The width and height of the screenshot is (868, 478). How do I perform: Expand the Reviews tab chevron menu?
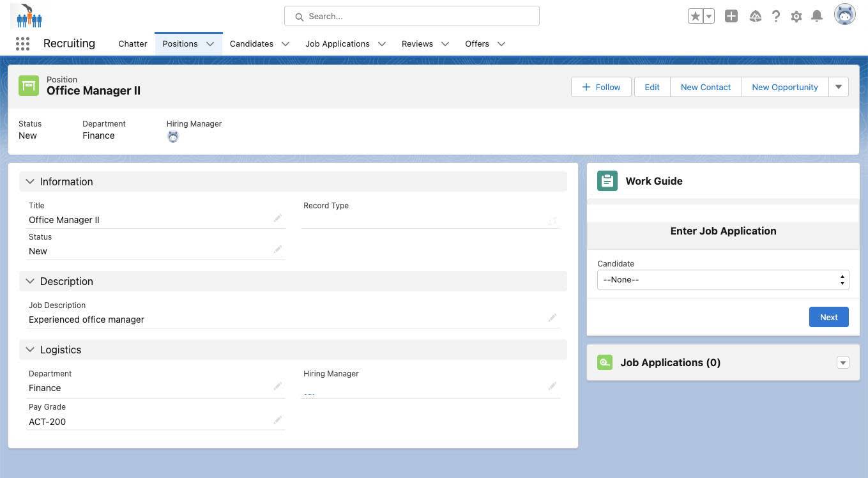click(445, 44)
